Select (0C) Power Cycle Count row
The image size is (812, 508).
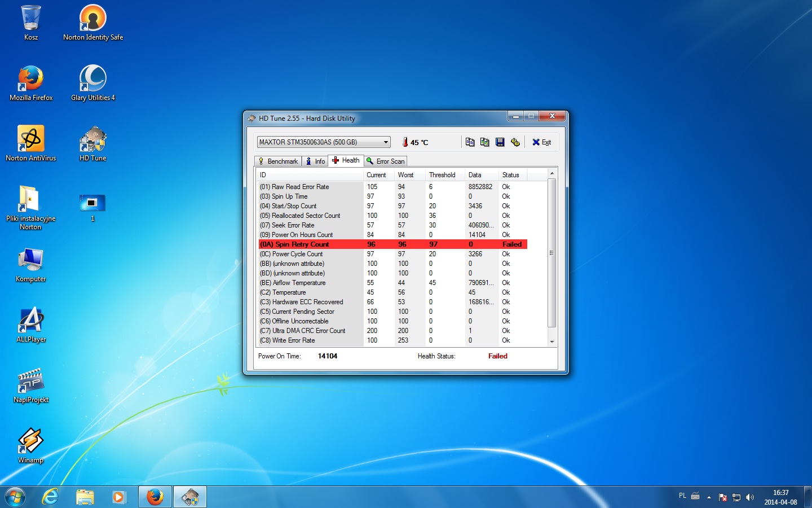pos(392,254)
